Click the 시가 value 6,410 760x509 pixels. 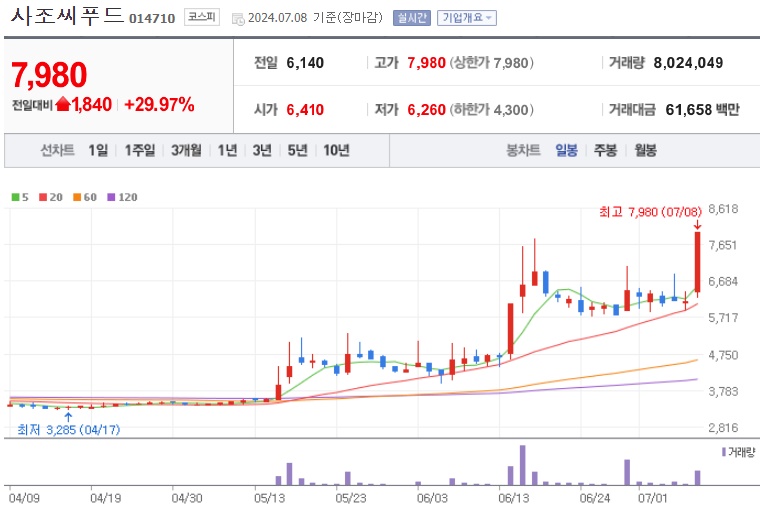tap(305, 110)
